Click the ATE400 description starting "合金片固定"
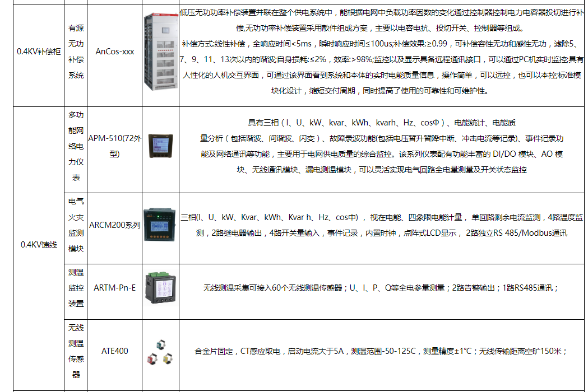588x392 pixels. coord(381,351)
